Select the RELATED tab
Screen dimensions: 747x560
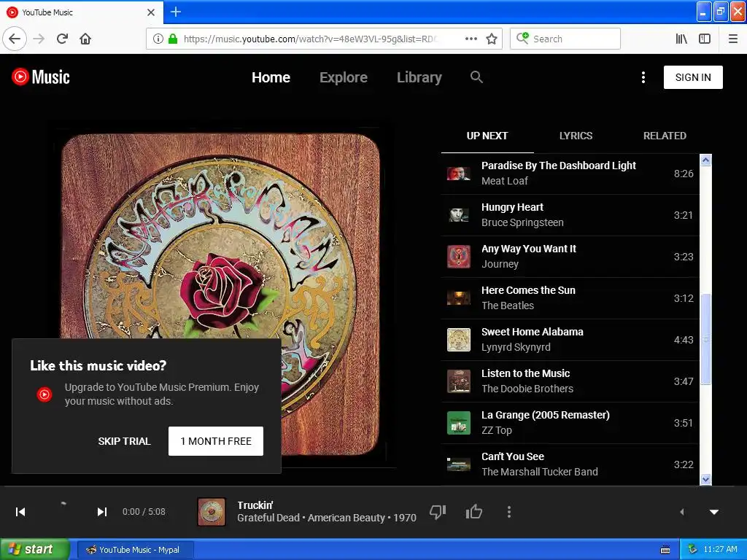click(665, 136)
